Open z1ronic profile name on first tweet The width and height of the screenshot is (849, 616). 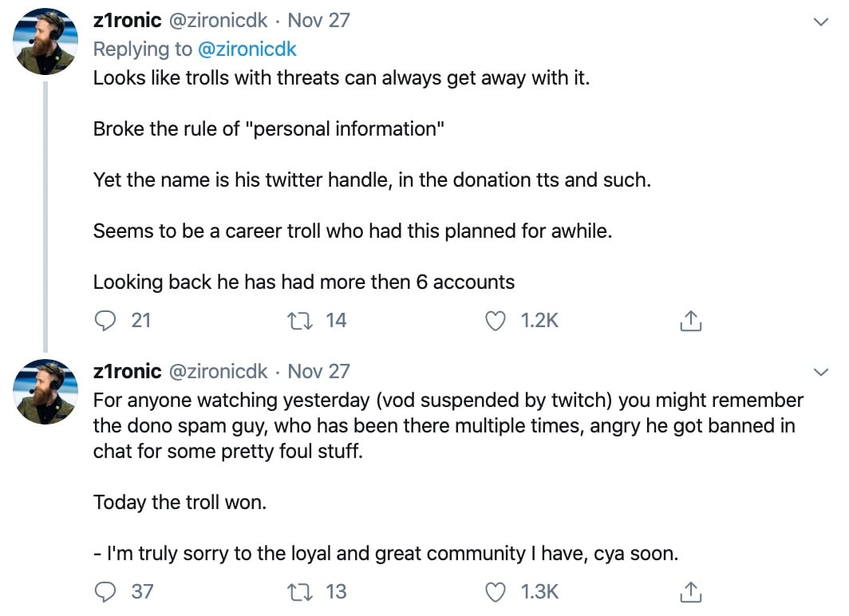click(127, 21)
